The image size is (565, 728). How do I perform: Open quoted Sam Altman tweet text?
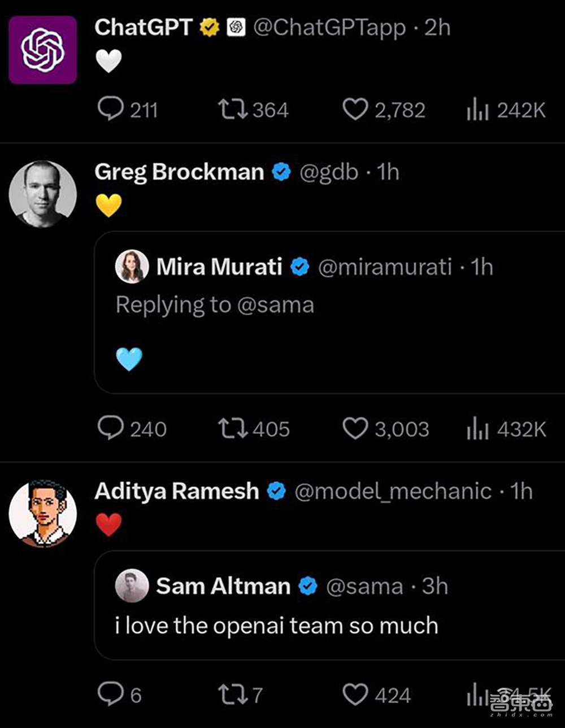pos(276,626)
